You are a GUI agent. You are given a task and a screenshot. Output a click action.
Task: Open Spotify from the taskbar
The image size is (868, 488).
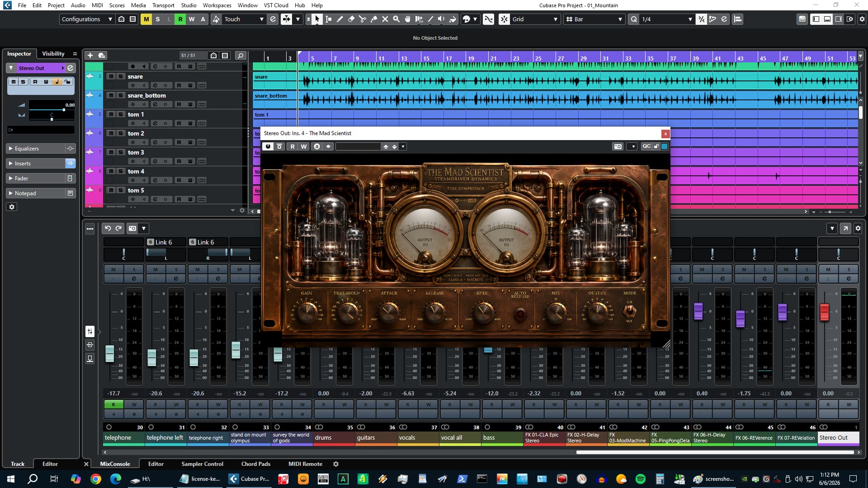point(640,479)
